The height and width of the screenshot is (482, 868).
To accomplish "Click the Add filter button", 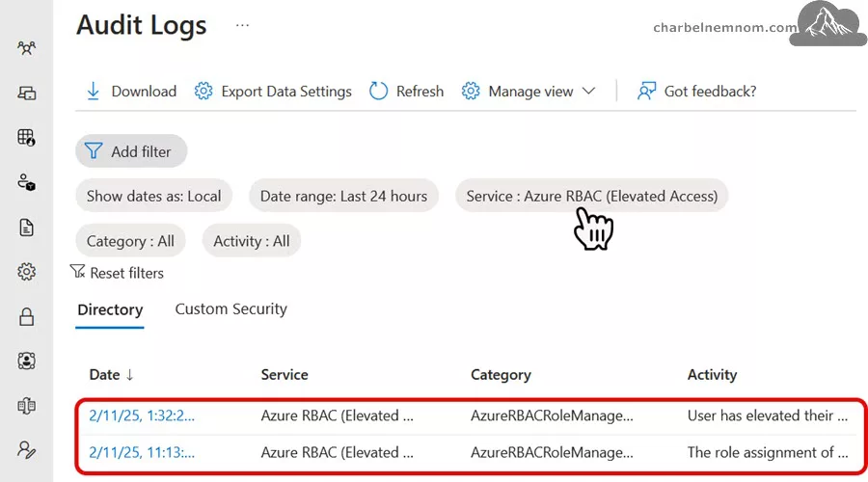I will click(x=131, y=151).
